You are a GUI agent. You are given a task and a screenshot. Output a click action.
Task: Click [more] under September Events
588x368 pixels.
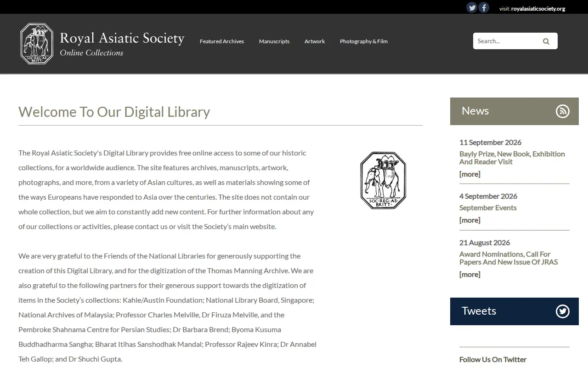(470, 220)
